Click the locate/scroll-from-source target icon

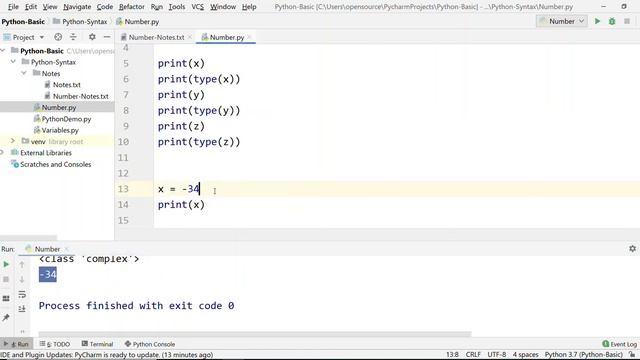pos(58,37)
